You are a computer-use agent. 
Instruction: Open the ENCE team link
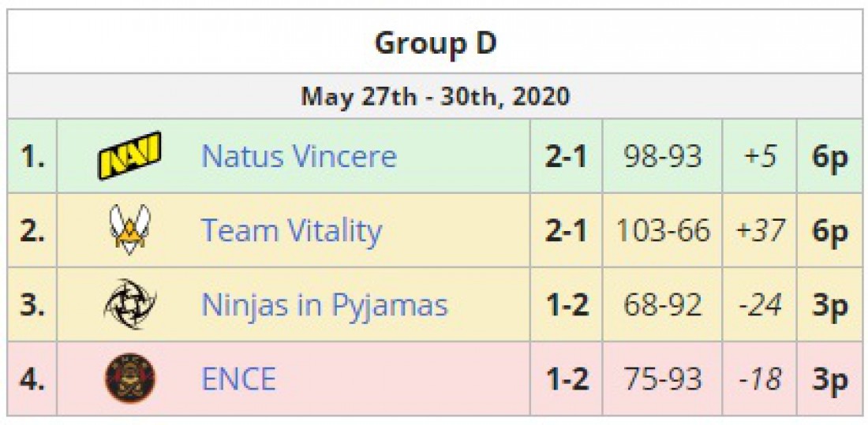(238, 379)
